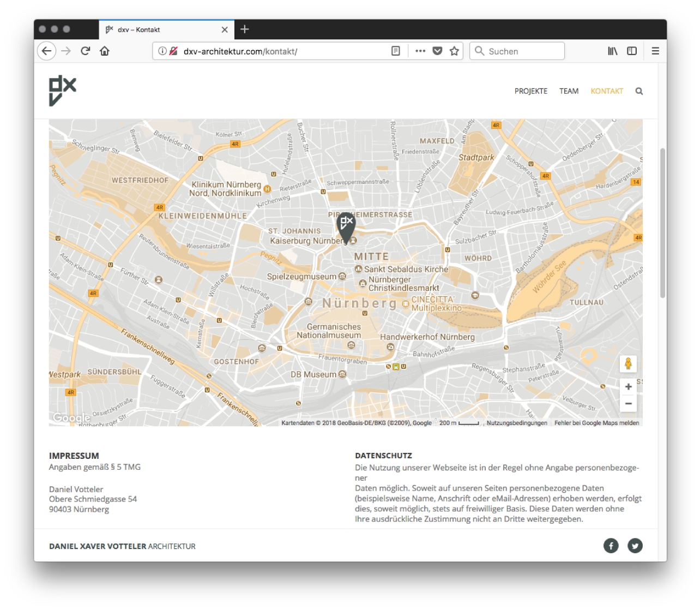Image resolution: width=700 pixels, height=610 pixels.
Task: Open the TEAM menu item
Action: click(x=569, y=91)
